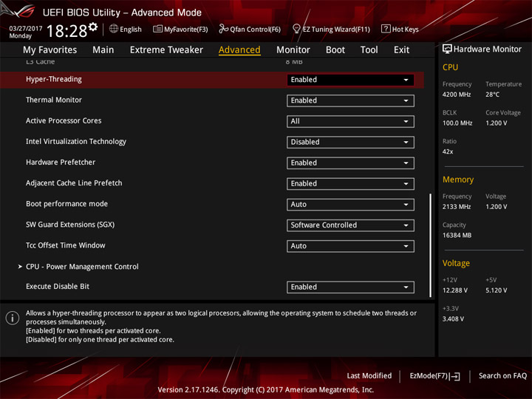Viewport: 532px width, 399px height.
Task: Open Intel Virtualization Technology dropdown
Action: 350,142
